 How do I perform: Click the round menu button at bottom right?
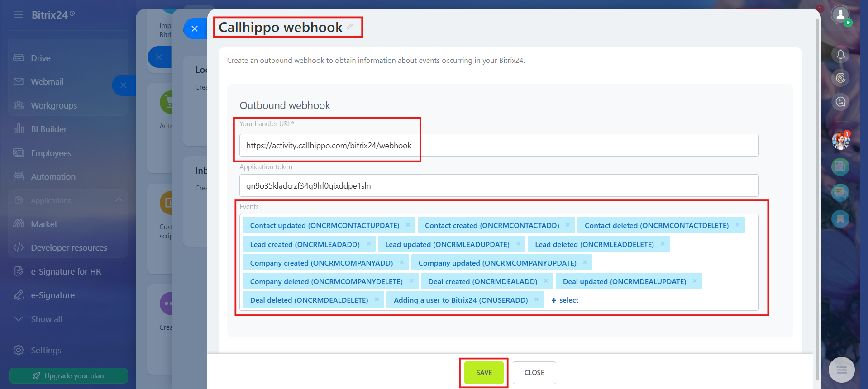(841, 370)
